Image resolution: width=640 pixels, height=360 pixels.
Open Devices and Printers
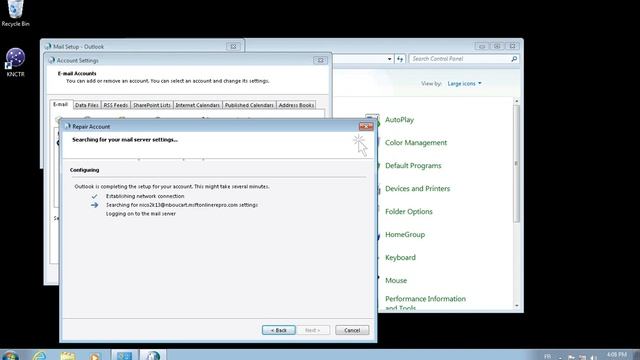point(417,189)
